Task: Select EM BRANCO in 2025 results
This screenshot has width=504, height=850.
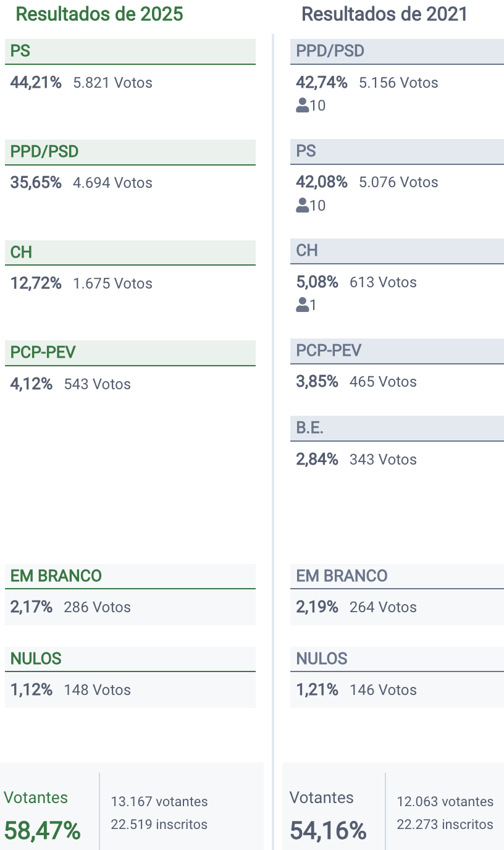Action: pyautogui.click(x=130, y=576)
